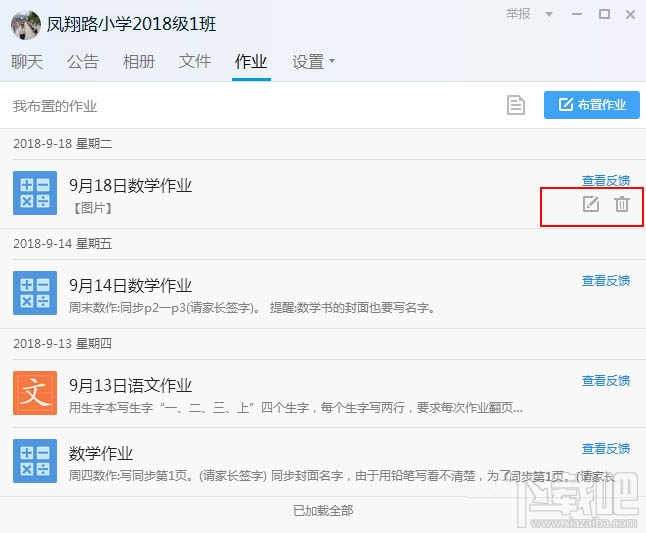
Task: Click the 周四数作 description text
Action: pyautogui.click(x=341, y=476)
